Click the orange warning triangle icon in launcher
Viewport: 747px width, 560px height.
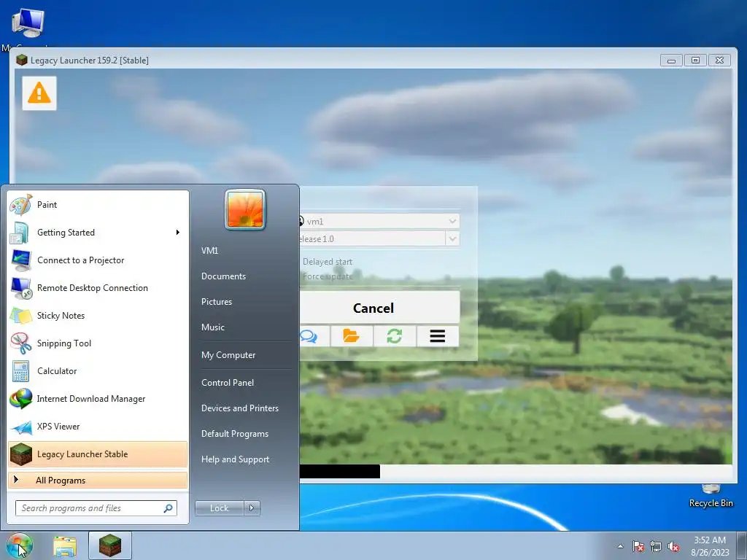tap(39, 93)
